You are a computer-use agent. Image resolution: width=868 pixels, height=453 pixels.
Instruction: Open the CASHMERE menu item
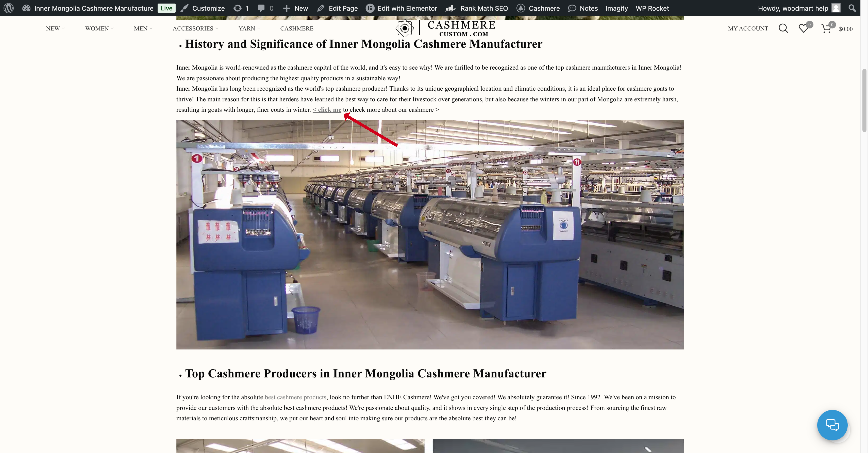297,29
